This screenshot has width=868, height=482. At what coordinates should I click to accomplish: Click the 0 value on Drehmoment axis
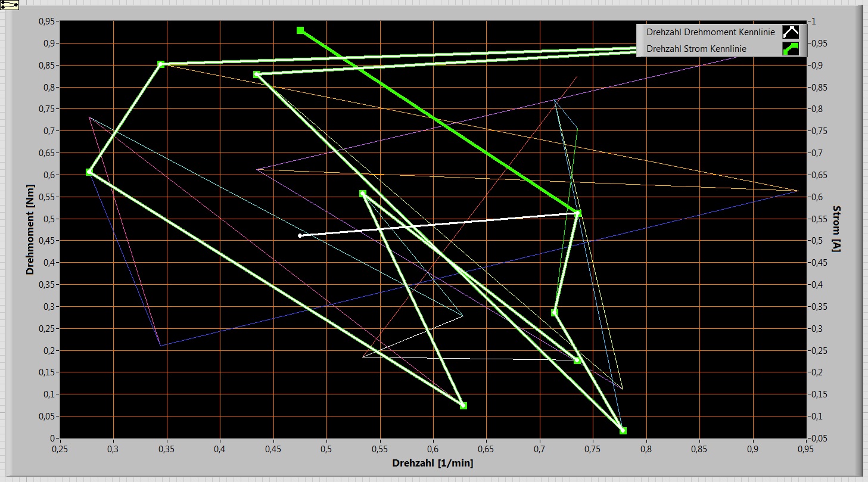(54, 439)
